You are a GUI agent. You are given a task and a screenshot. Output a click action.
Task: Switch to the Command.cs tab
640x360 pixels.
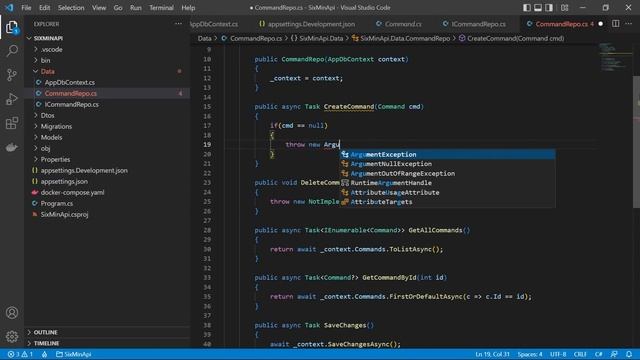399,24
